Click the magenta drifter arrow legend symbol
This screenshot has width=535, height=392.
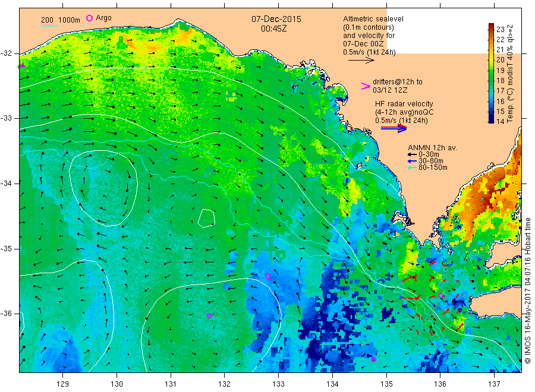[x=366, y=86]
